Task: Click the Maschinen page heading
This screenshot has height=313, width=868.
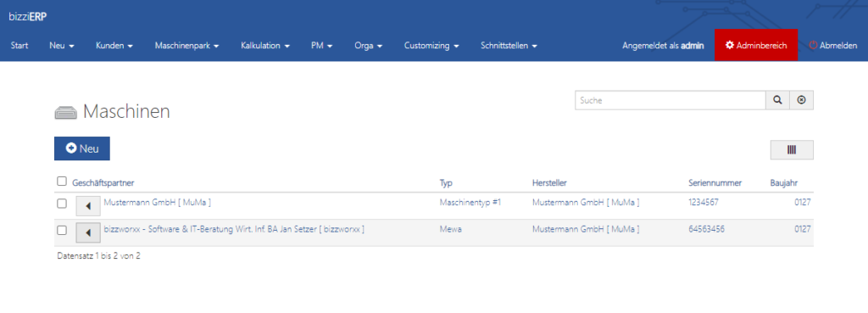Action: (x=126, y=111)
